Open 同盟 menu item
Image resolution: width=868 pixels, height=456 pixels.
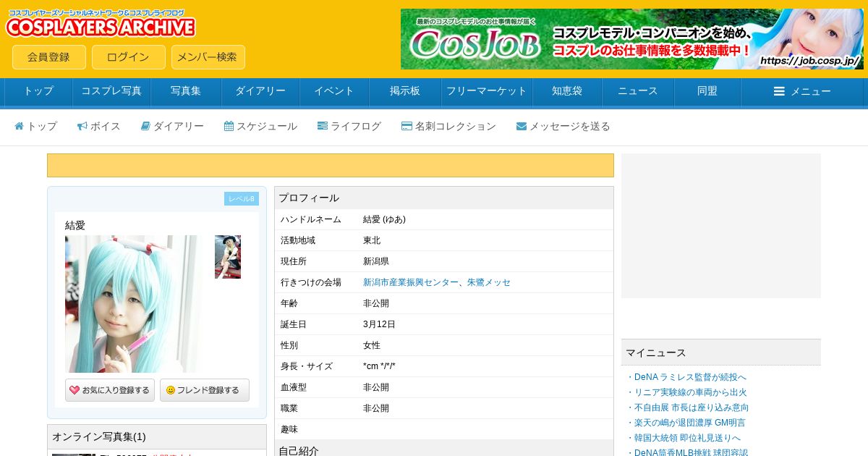pos(707,91)
